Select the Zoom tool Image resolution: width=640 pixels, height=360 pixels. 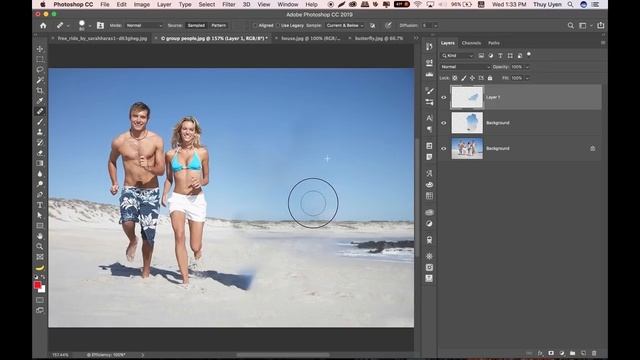[x=40, y=247]
